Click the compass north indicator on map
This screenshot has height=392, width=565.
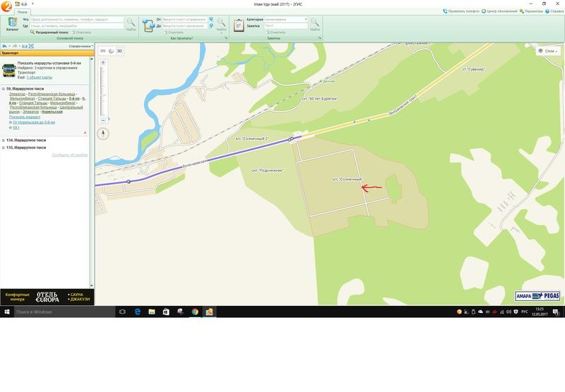103,133
